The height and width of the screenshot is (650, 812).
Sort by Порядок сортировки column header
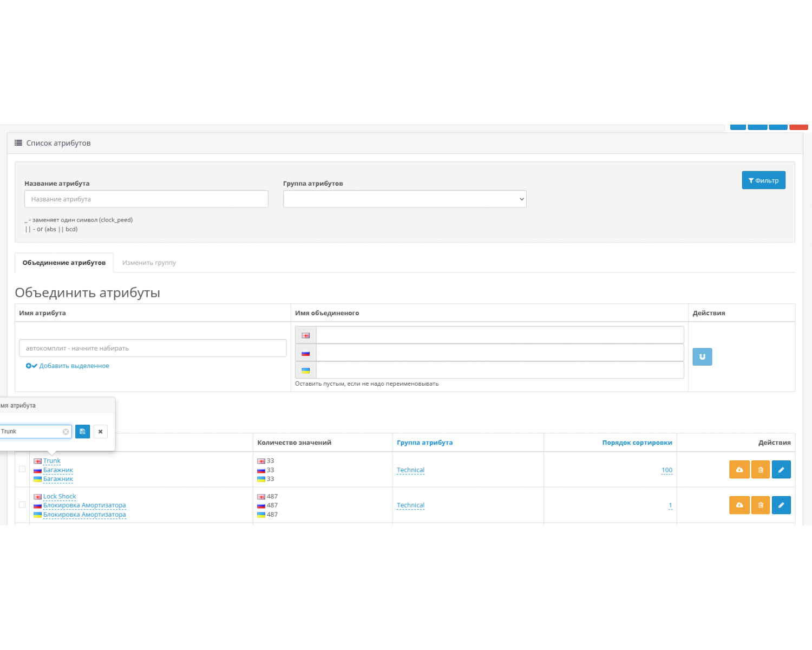[x=637, y=442]
